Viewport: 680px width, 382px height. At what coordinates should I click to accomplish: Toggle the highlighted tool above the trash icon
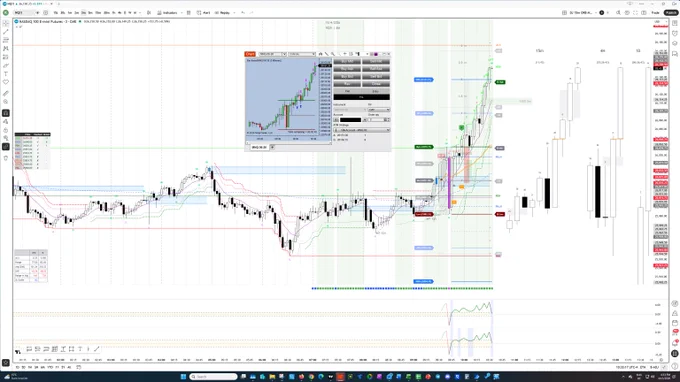[x=6, y=147]
